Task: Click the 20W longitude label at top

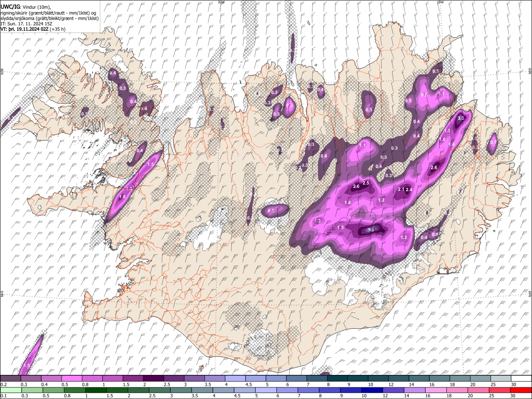Action: point(221,2)
